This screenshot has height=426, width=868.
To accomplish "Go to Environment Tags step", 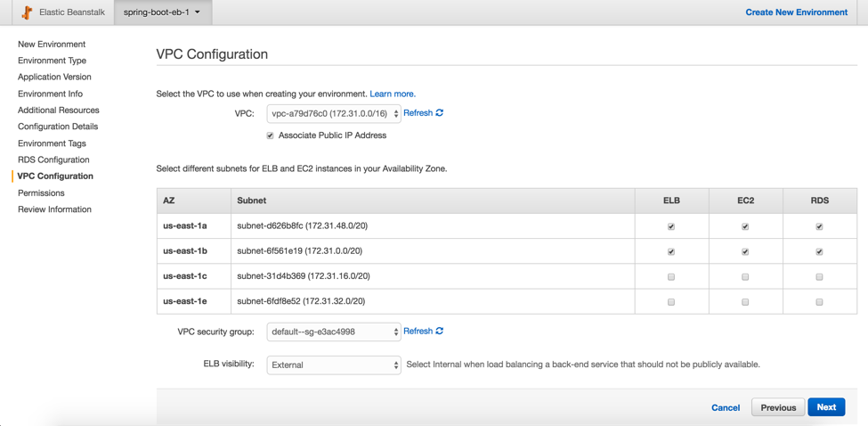I will coord(52,143).
